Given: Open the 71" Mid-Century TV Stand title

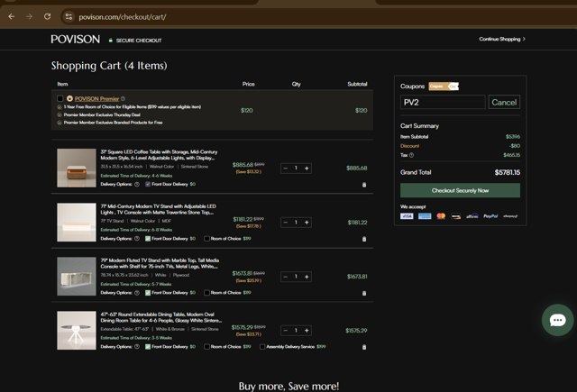Looking at the screenshot, I should coord(159,209).
